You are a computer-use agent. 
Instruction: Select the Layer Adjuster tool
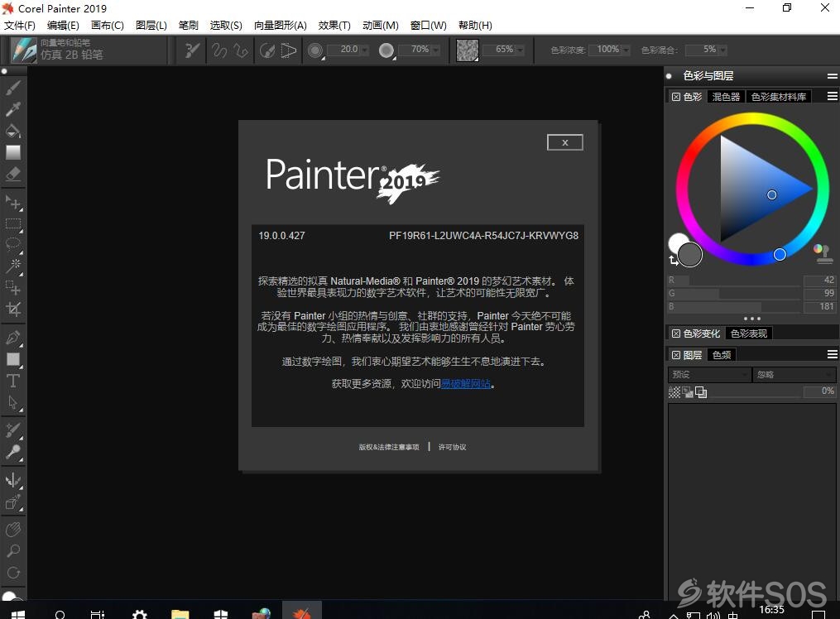tap(13, 203)
